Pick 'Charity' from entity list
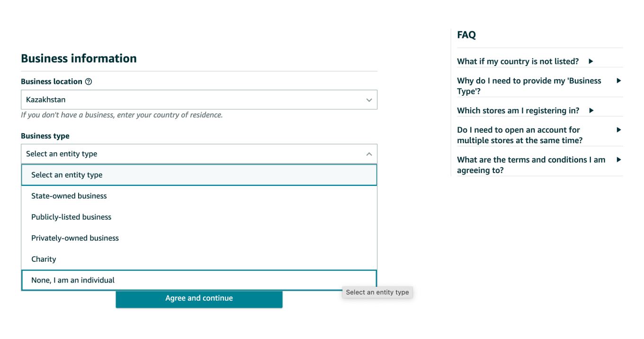 44,259
